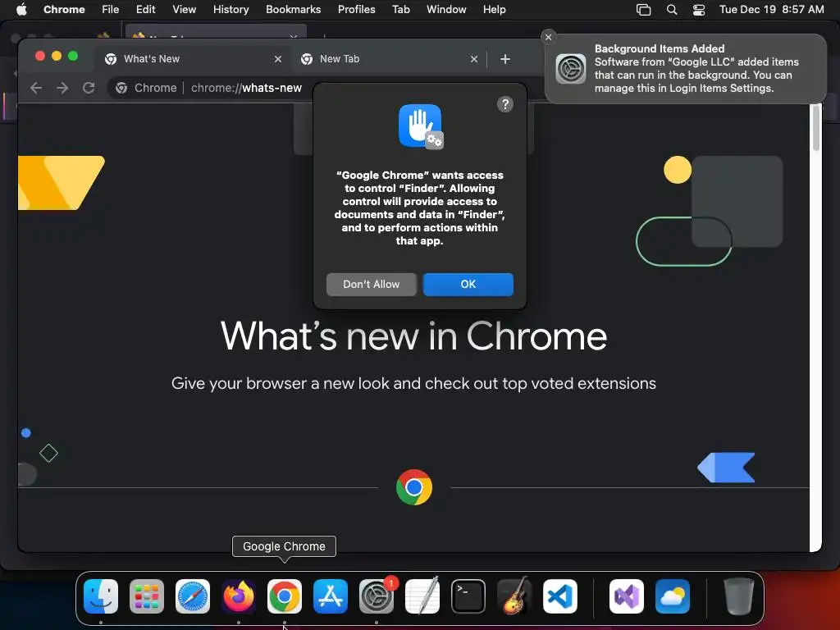This screenshot has height=630, width=840.
Task: Click Stage Manager icon in menu bar
Action: [x=643, y=10]
